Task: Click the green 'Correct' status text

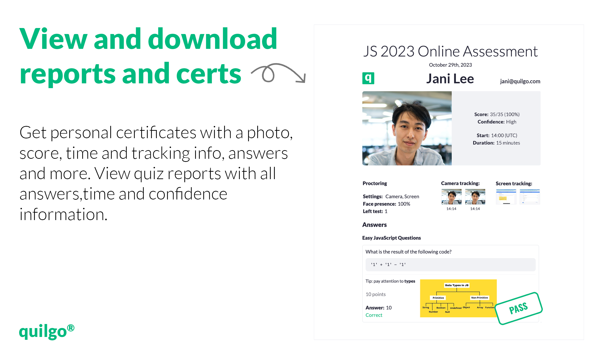Action: [x=374, y=315]
